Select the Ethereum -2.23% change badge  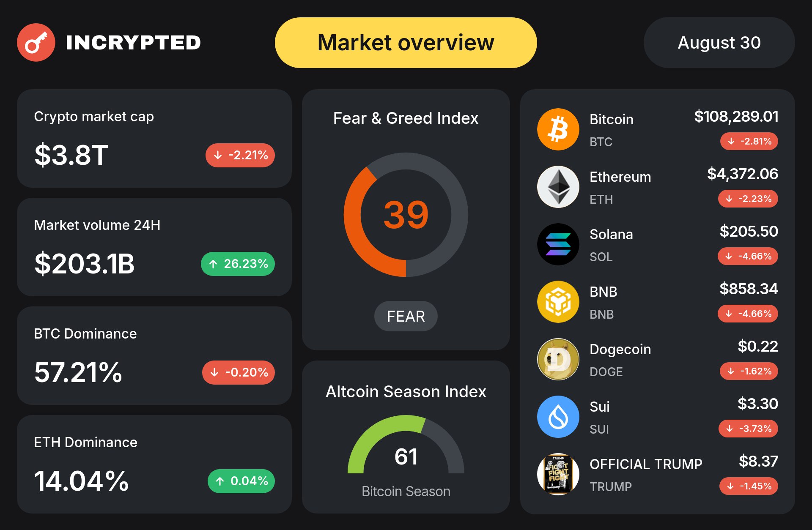point(748,199)
